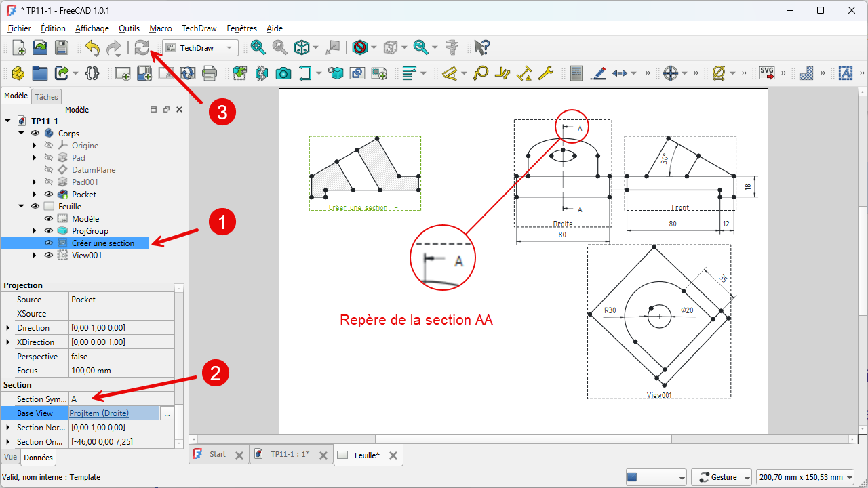Activate the What's This help pointer
Screen dimensions: 868x488
tap(481, 47)
